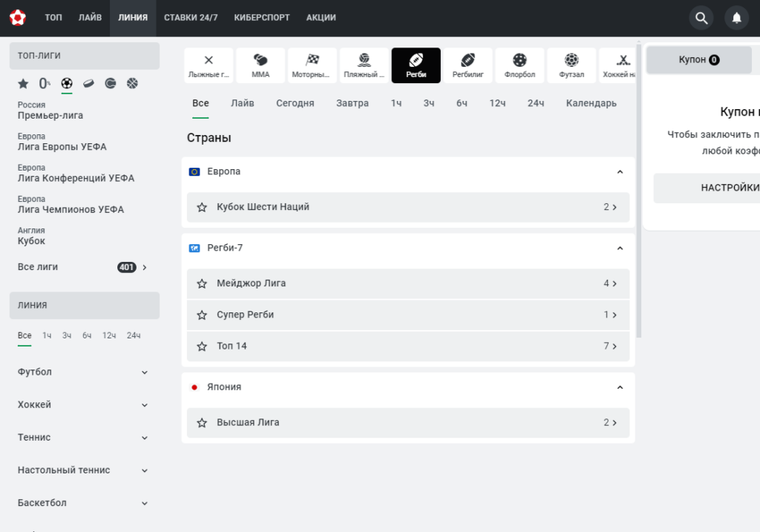Go to ЛАЙВ in the top navigation
Image resolution: width=760 pixels, height=532 pixels.
pyautogui.click(x=90, y=18)
